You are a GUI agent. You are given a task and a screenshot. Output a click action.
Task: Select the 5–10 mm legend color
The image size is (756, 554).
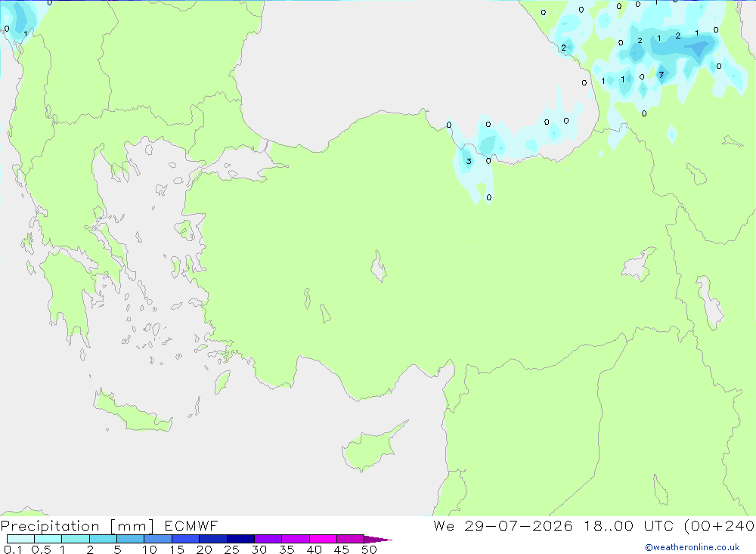131,539
